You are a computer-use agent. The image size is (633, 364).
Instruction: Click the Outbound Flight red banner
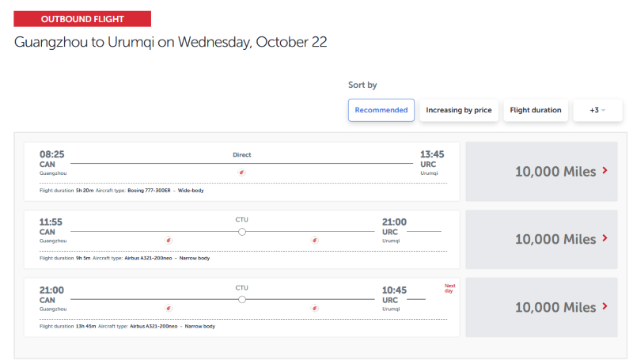[x=82, y=19]
